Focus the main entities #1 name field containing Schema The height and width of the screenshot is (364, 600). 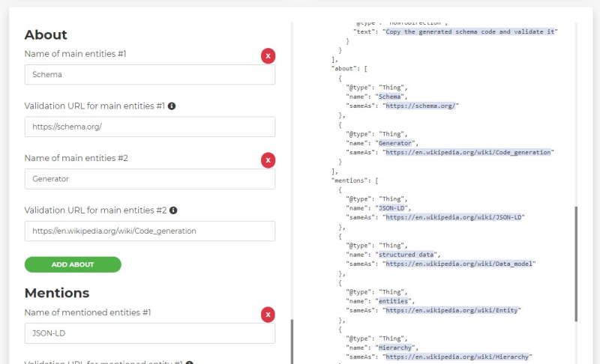click(149, 74)
